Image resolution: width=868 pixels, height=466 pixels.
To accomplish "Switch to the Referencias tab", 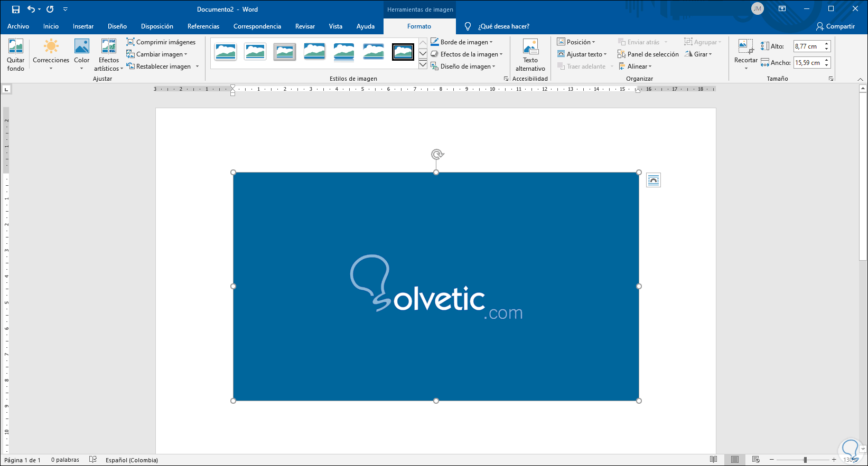I will click(203, 26).
